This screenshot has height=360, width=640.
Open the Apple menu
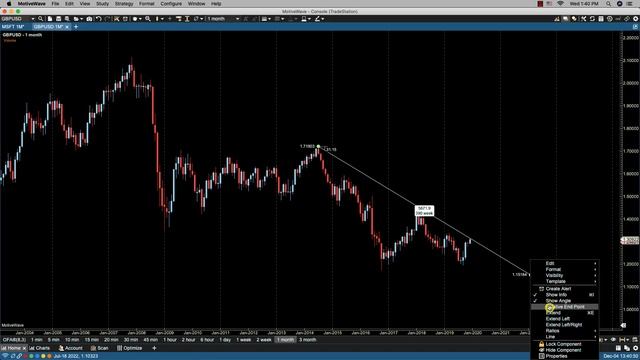tap(9, 4)
